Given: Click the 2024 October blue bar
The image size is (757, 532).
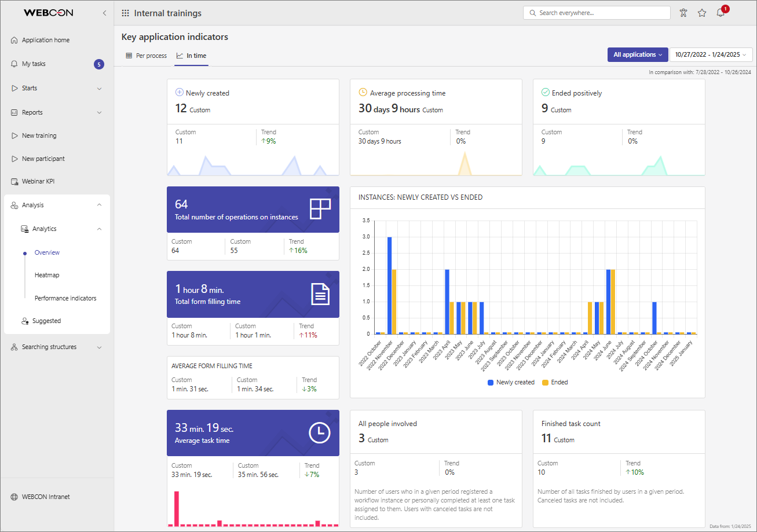Looking at the screenshot, I should click(654, 318).
